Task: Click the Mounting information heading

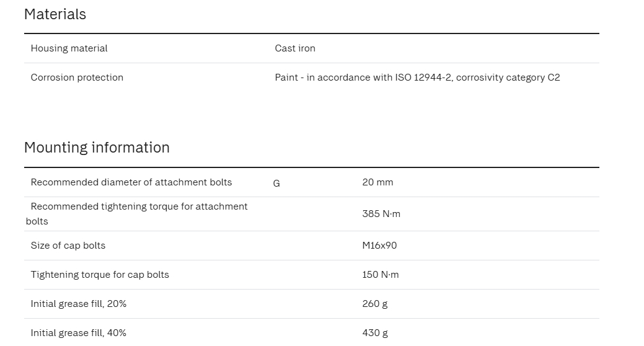Action: 97,148
